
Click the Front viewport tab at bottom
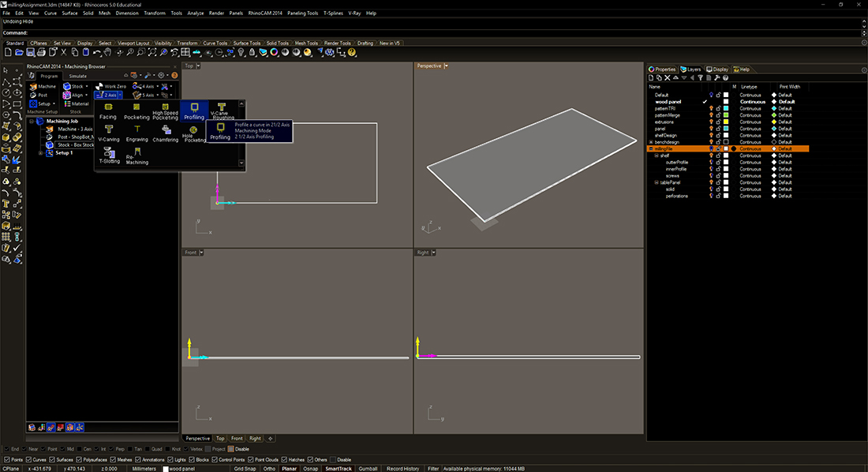[x=237, y=438]
